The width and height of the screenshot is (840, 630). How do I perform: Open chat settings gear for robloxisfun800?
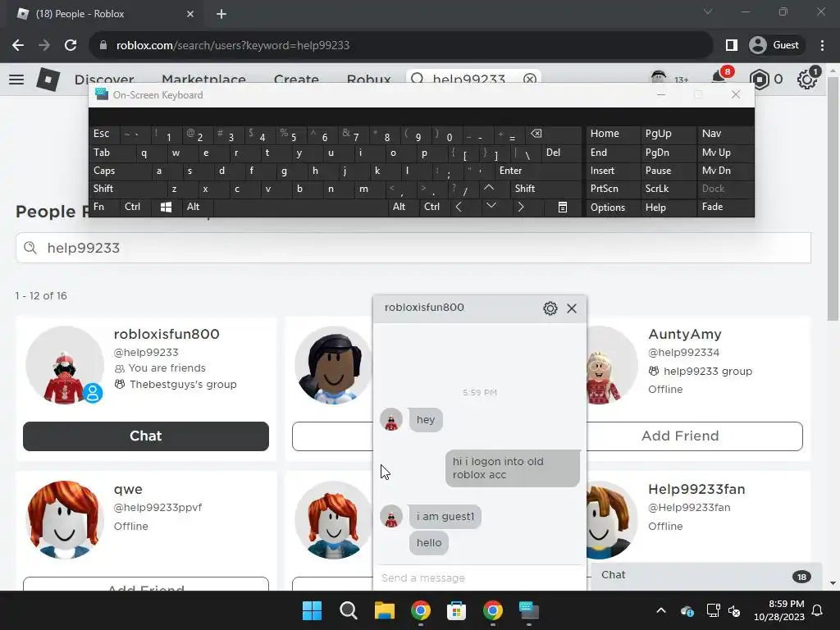[550, 308]
